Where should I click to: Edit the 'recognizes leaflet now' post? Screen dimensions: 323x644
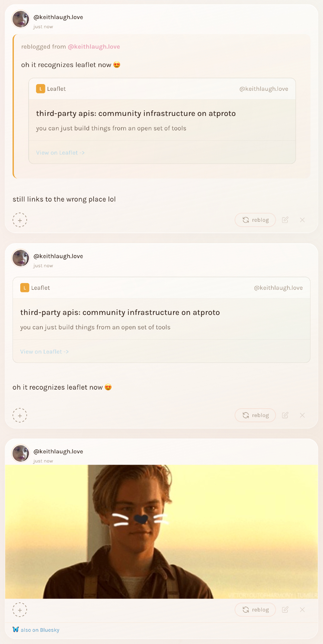click(285, 415)
